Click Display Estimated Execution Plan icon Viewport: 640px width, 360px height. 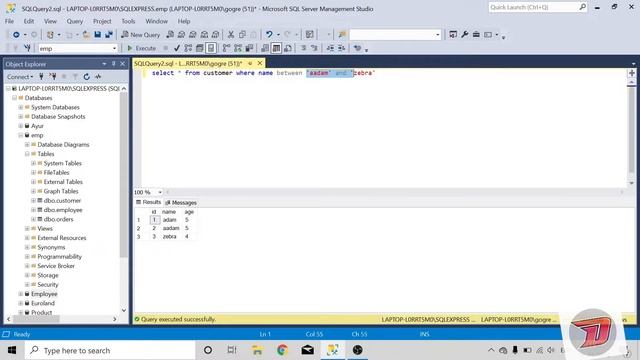188,48
